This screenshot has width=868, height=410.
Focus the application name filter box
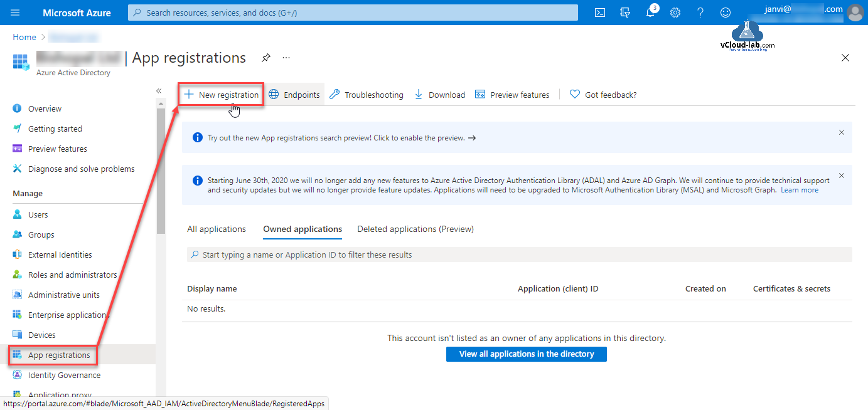click(520, 255)
